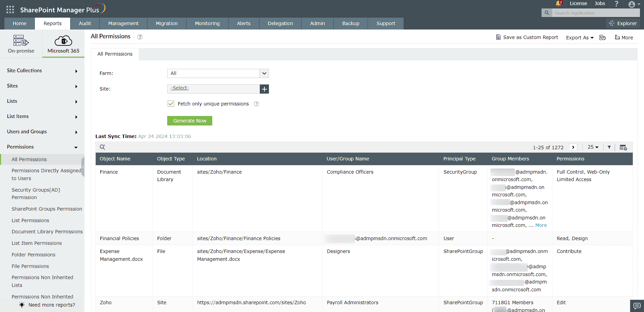
Task: Expand the Export As dropdown
Action: coord(579,37)
